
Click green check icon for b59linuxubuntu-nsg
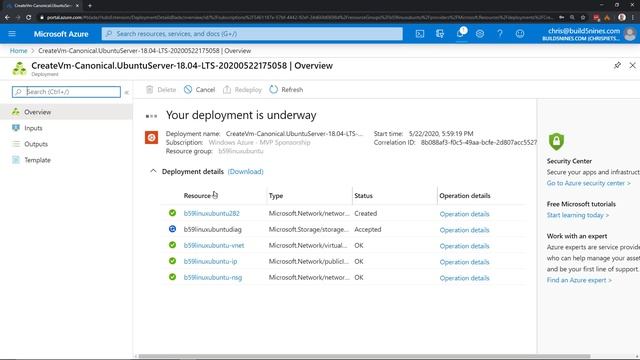[x=172, y=277]
